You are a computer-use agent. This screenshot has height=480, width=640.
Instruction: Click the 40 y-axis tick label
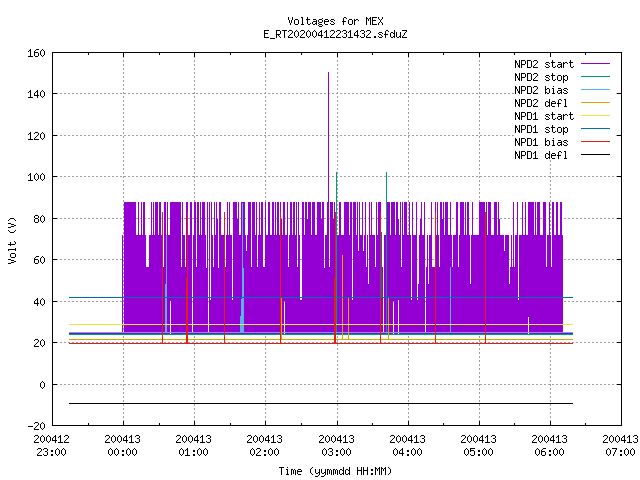[x=39, y=302]
